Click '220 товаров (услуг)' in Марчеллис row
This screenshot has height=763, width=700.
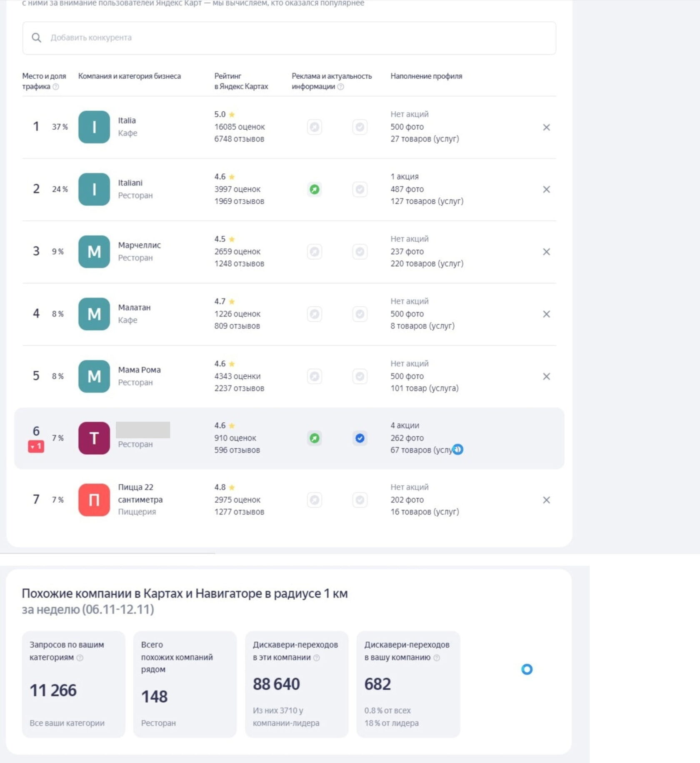(427, 264)
